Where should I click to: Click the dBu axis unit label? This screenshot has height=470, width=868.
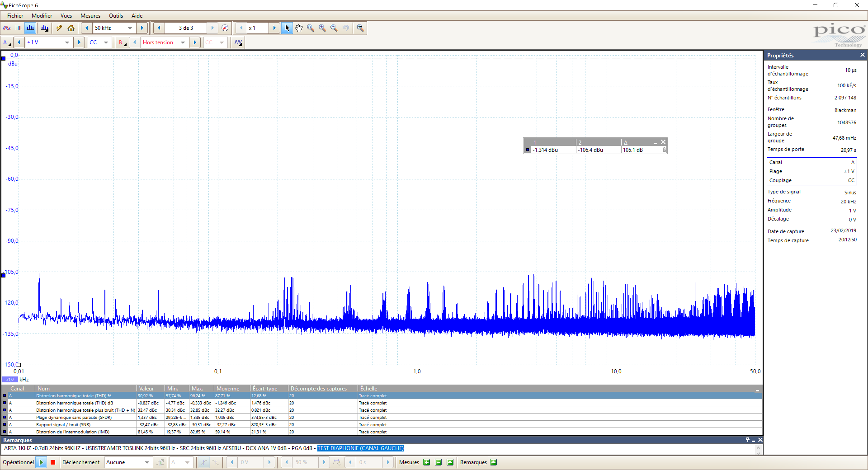[13, 64]
